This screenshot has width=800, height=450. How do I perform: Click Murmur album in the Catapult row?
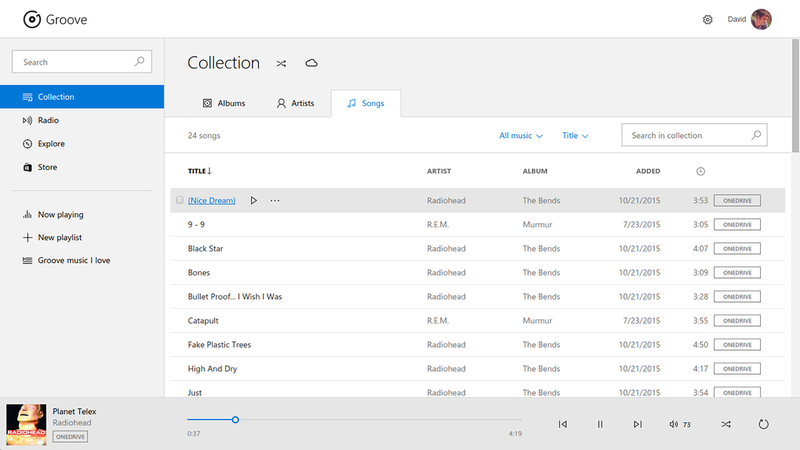tap(537, 320)
